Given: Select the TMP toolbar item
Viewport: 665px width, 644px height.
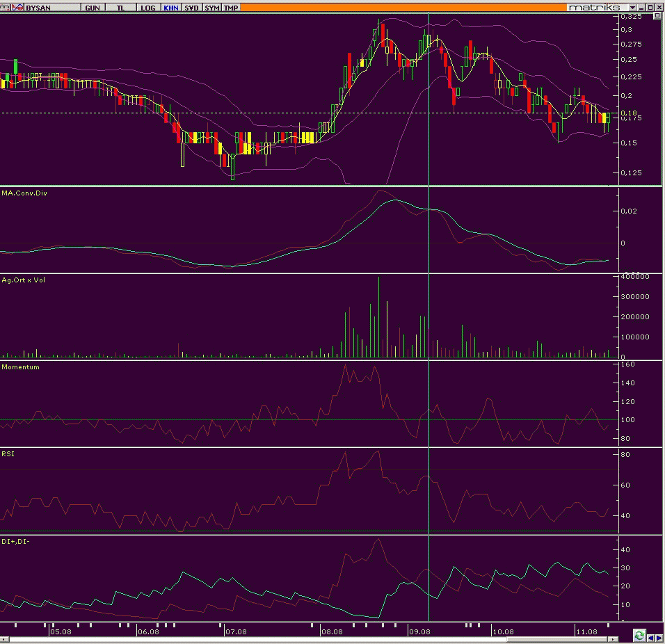Looking at the screenshot, I should click(x=231, y=8).
